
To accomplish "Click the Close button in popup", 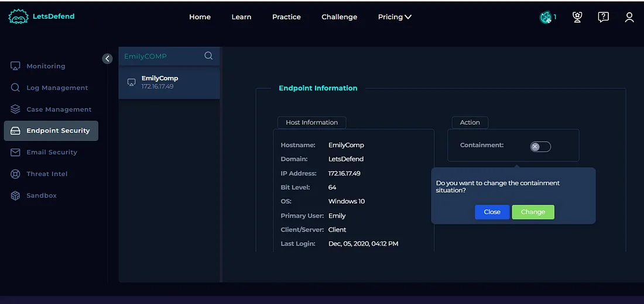I will (x=492, y=212).
